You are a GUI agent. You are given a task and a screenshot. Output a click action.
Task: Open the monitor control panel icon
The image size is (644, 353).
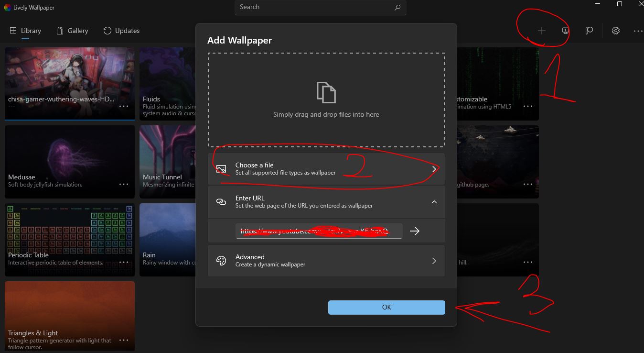point(565,31)
